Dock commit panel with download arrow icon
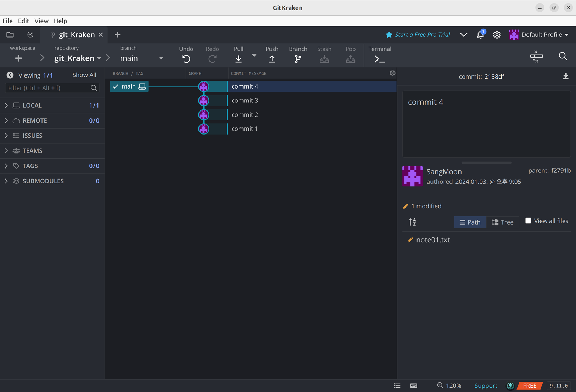This screenshot has width=576, height=392. coord(566,76)
